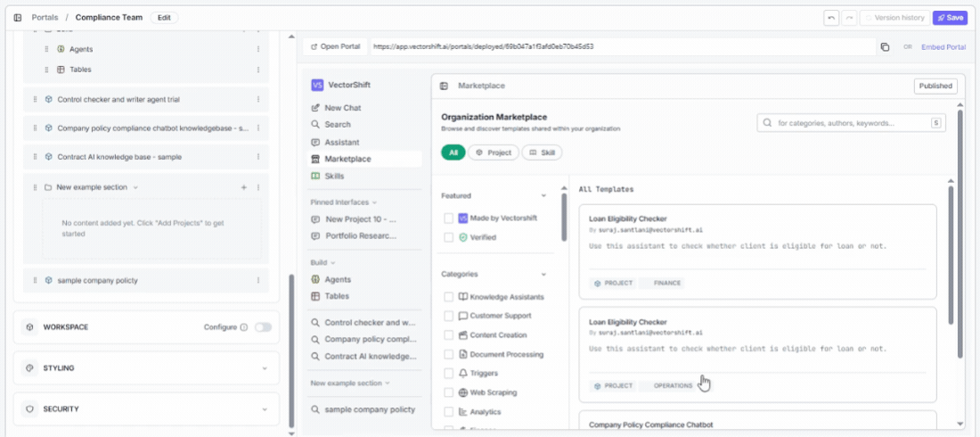Click the open-in-new icon on Open Portal
The image size is (980, 437).
(x=314, y=47)
